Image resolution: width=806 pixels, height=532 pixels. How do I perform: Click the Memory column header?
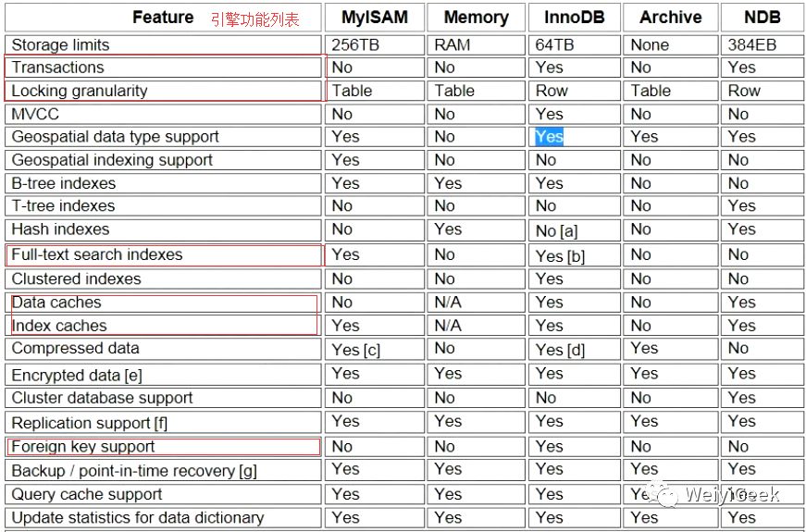coord(476,17)
